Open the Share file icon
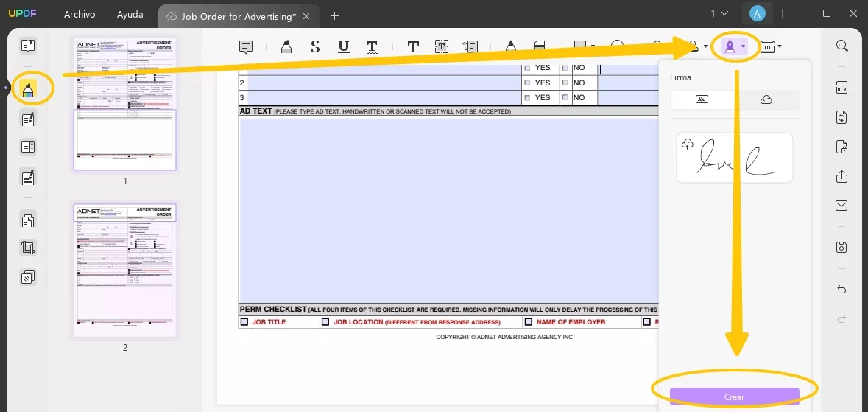This screenshot has width=868, height=412. [842, 176]
